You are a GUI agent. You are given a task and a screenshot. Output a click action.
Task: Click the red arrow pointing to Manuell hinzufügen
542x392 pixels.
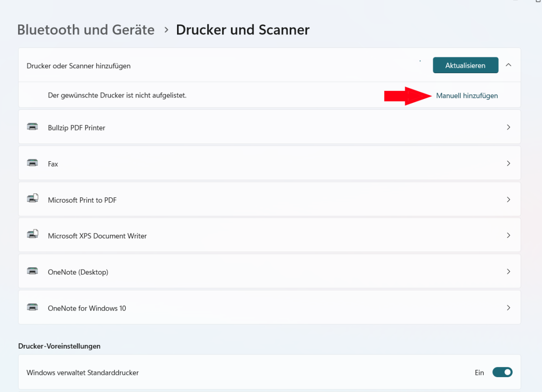406,96
